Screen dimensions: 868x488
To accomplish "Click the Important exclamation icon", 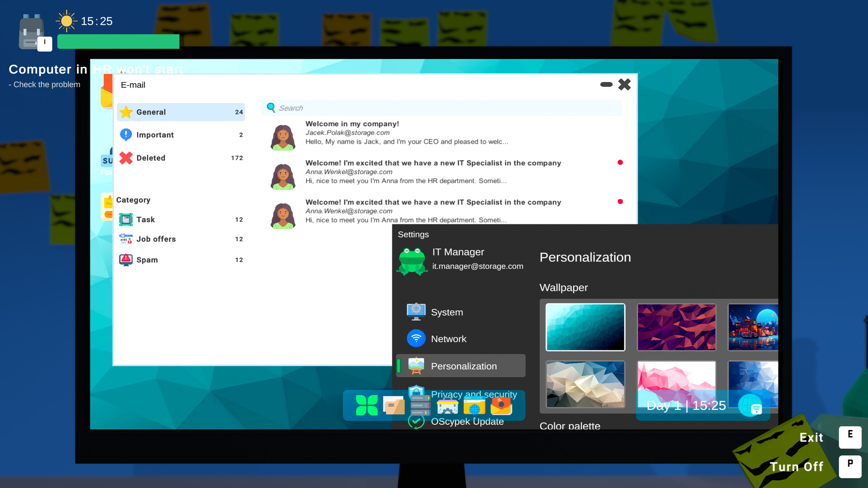I will click(126, 135).
